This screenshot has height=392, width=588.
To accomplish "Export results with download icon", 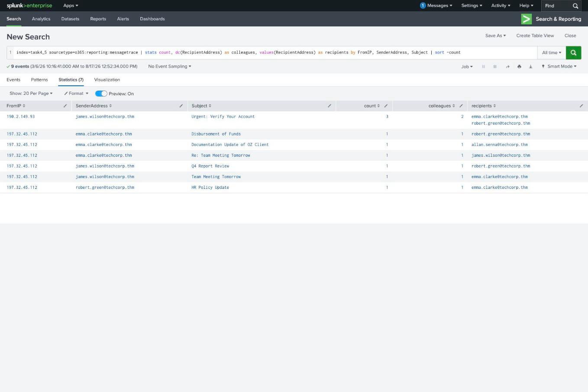I will 530,66.
